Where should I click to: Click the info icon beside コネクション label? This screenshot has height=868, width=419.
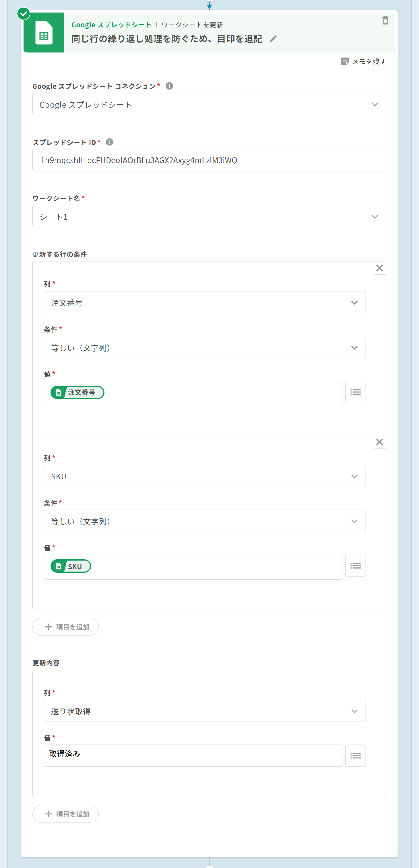pyautogui.click(x=169, y=86)
